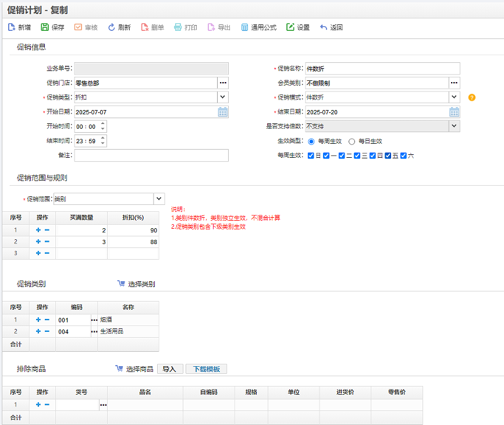
Task: Click the 会员类别 field showing 不做限制
Action: [x=377, y=83]
